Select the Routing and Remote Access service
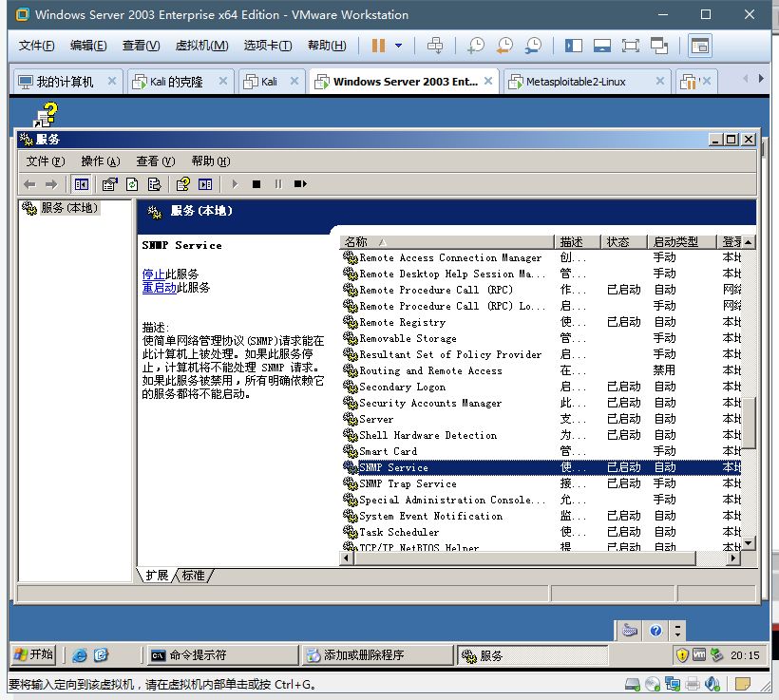 click(x=541, y=370)
